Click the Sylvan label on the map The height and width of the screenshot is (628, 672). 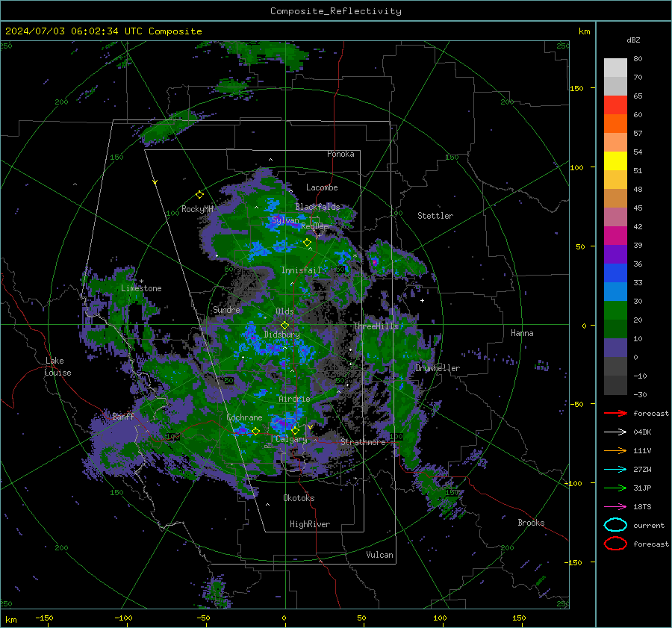pyautogui.click(x=285, y=220)
